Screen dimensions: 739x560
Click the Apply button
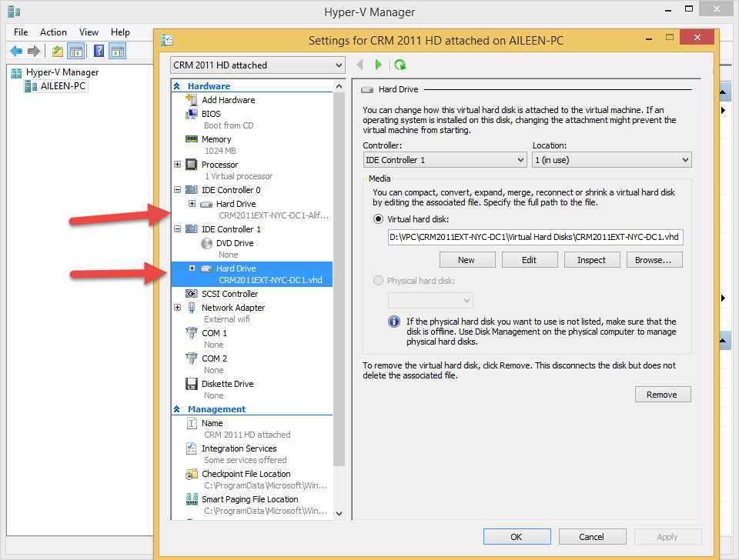coord(667,537)
